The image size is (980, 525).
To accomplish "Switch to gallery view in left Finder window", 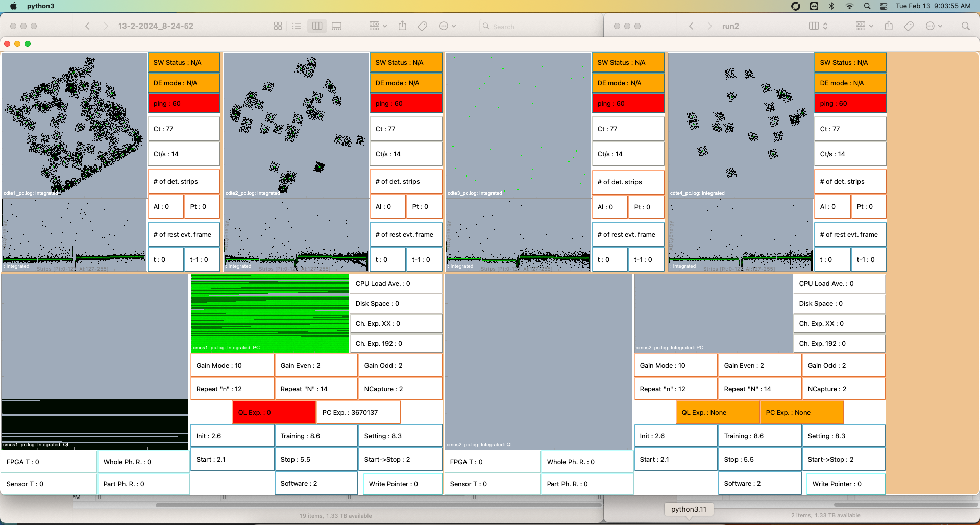I will pyautogui.click(x=336, y=26).
